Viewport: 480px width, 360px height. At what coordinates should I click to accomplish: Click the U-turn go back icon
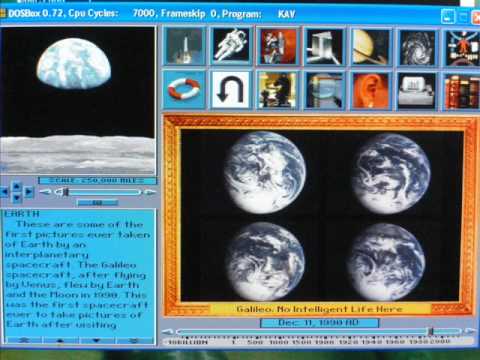[231, 90]
